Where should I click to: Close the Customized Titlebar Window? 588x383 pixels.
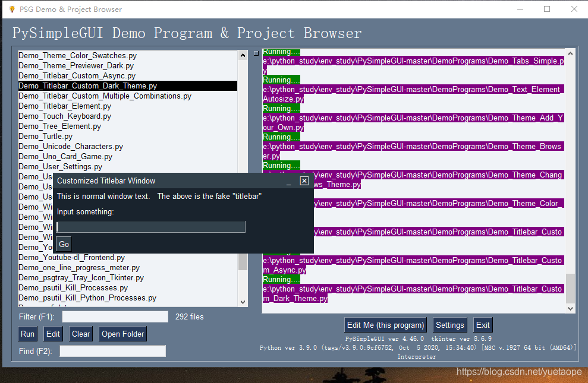(x=304, y=181)
